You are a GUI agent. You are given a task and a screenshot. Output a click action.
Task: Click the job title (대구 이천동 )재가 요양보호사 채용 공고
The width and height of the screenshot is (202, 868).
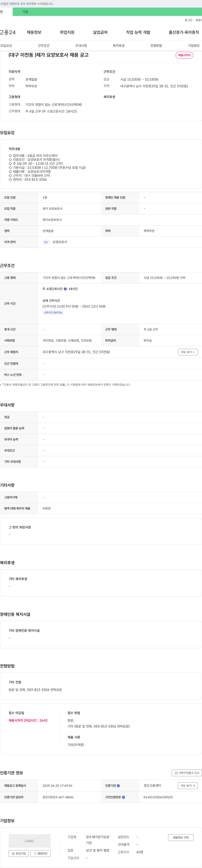[49, 55]
